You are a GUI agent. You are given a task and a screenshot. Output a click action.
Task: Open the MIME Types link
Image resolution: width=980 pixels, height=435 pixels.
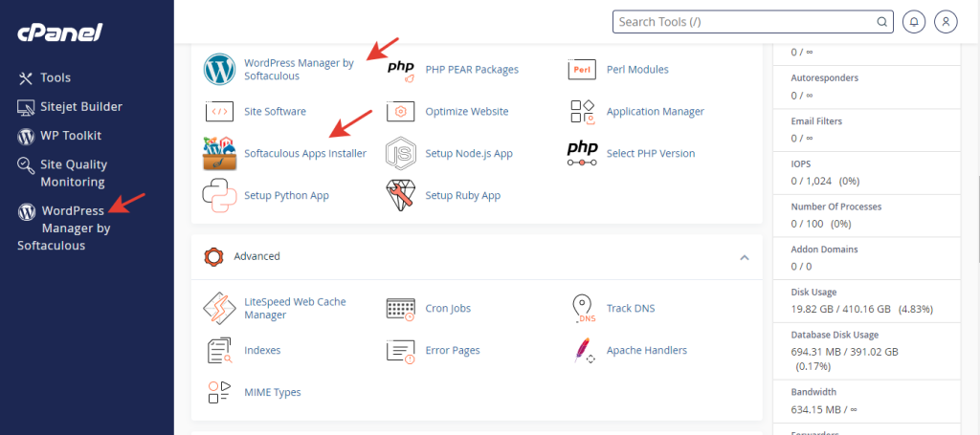273,393
